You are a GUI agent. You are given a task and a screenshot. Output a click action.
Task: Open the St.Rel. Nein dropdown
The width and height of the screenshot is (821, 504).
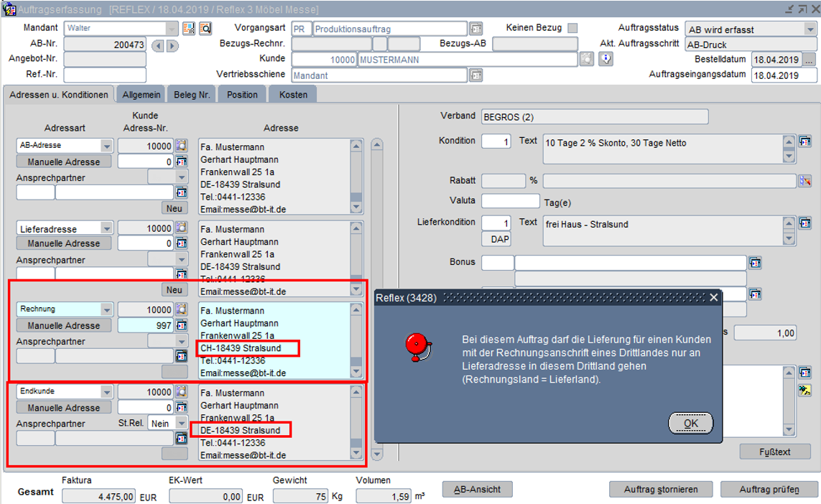coord(181,424)
